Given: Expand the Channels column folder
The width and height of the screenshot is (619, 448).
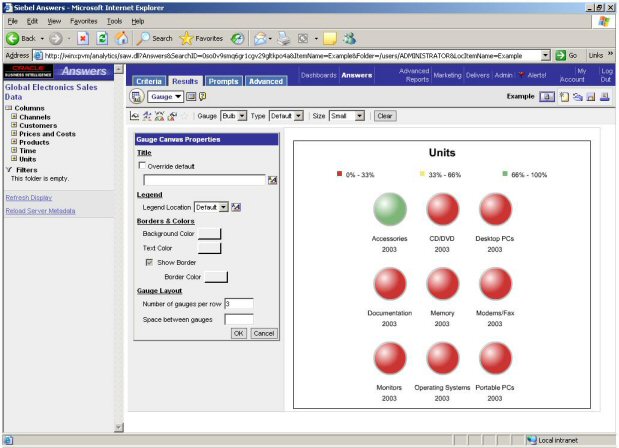Looking at the screenshot, I should click(14, 116).
